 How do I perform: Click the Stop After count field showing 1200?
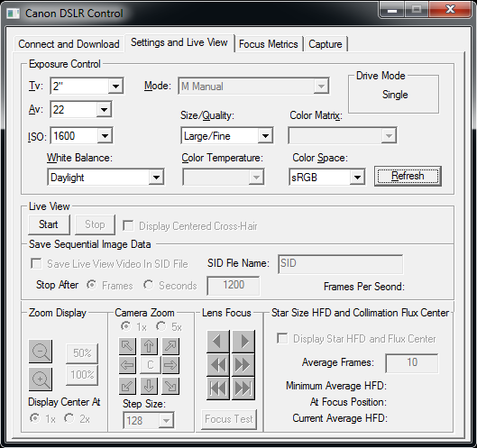click(234, 285)
